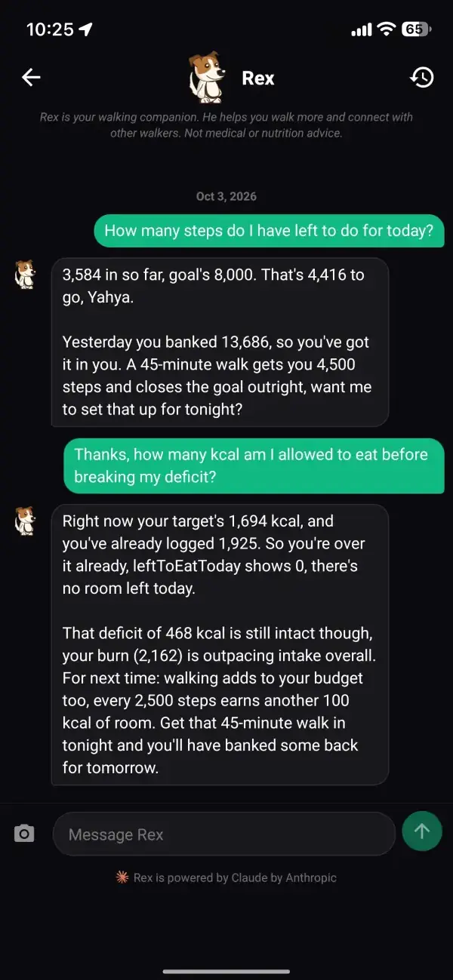Send message with green arrow button

(x=422, y=831)
